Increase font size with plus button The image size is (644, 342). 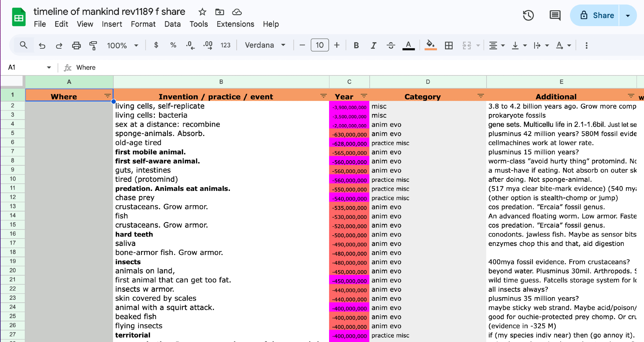[x=337, y=45]
